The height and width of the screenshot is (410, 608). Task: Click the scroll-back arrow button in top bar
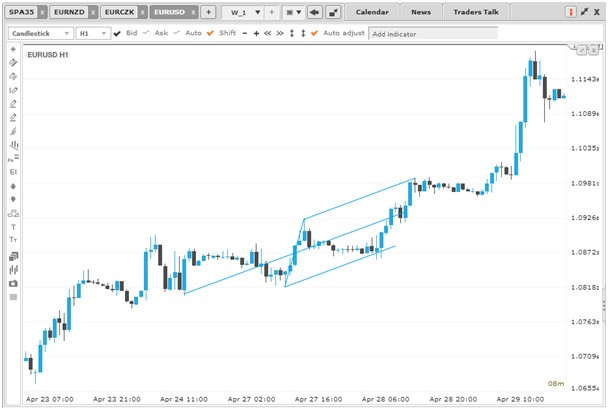pos(314,13)
